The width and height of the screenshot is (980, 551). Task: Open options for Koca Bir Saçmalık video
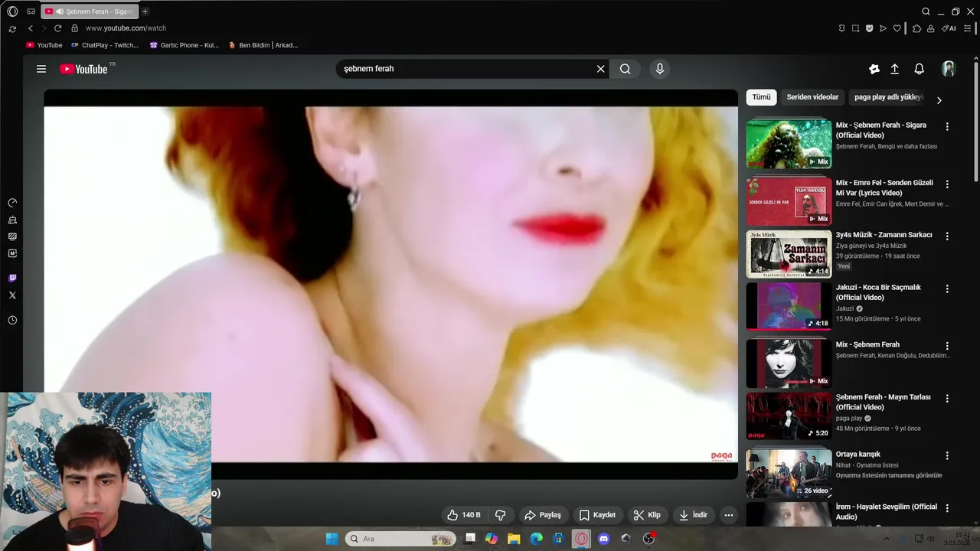[947, 289]
